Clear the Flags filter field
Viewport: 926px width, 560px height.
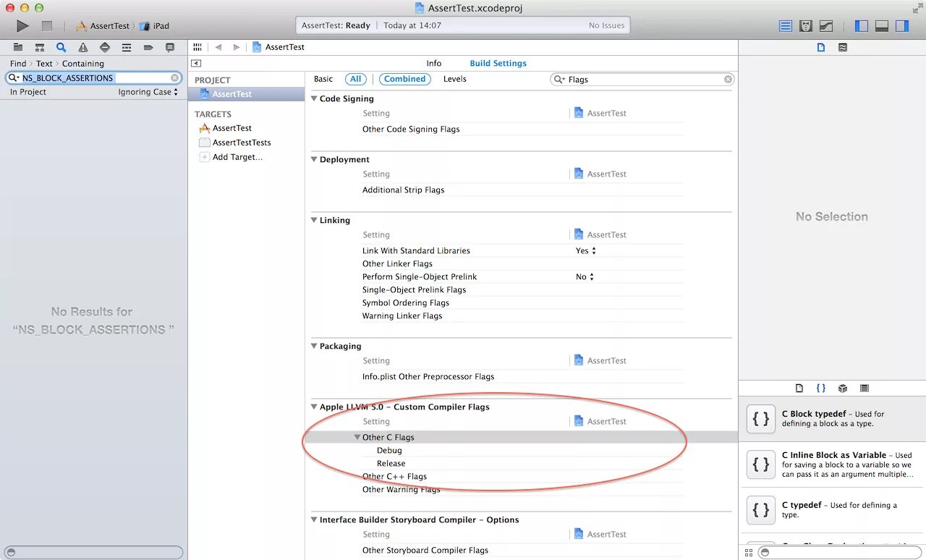coord(728,80)
